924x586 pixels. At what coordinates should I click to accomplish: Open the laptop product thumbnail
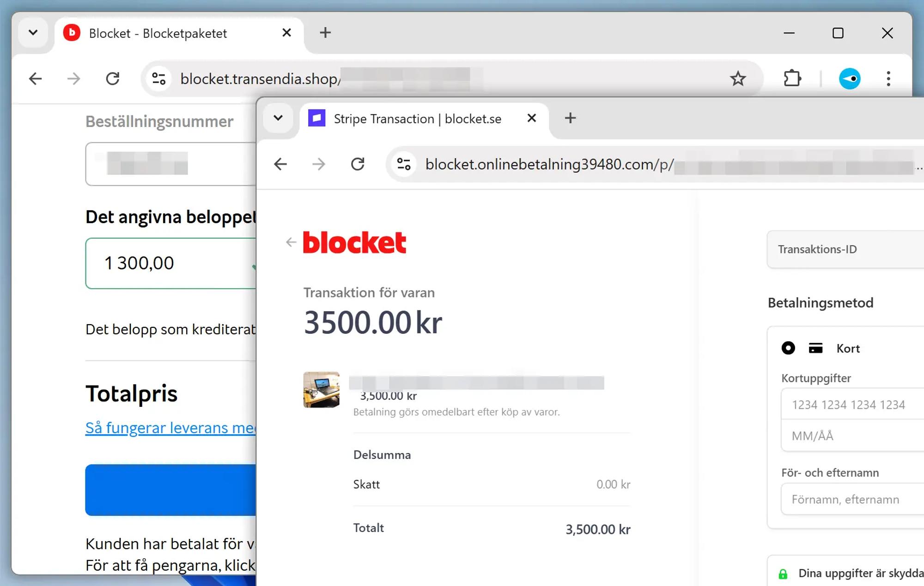[x=321, y=390]
